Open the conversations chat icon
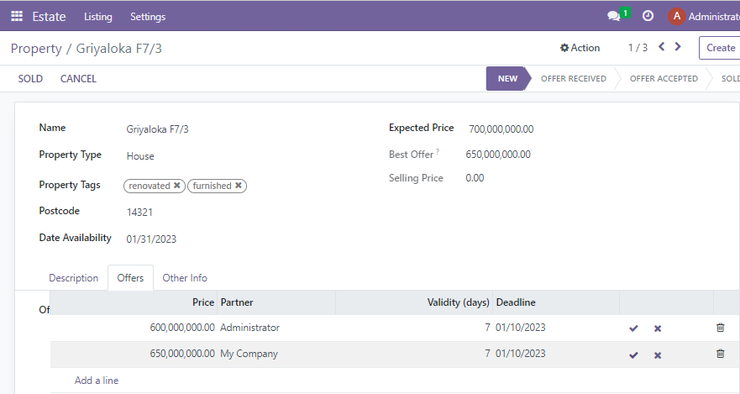Image resolution: width=740 pixels, height=394 pixels. [614, 17]
